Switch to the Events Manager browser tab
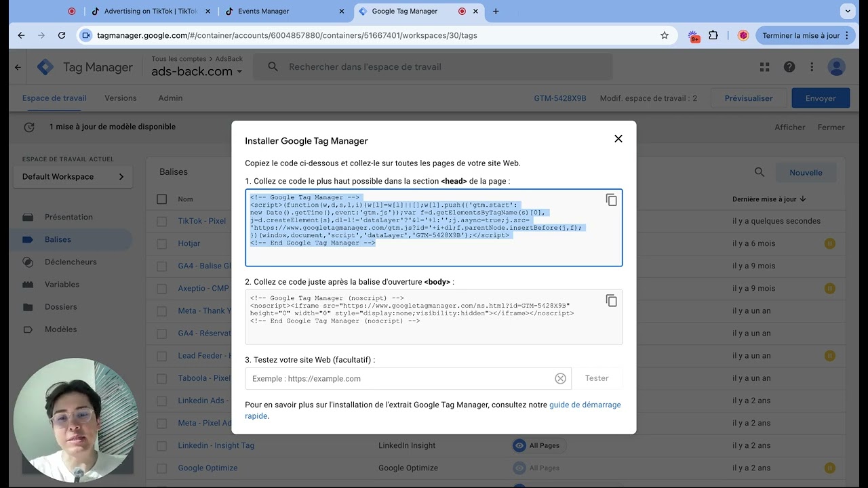 (285, 12)
